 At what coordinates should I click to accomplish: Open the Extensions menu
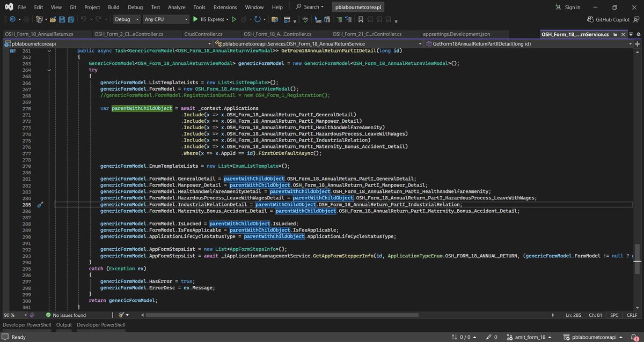[224, 7]
